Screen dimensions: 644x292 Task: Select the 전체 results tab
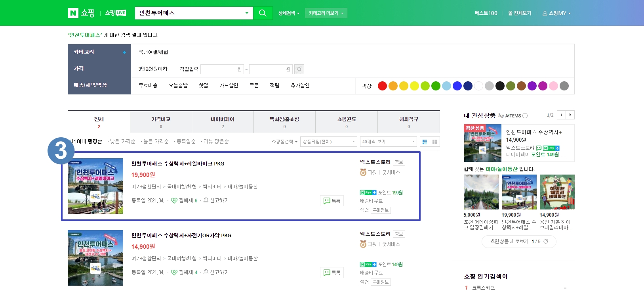click(99, 122)
